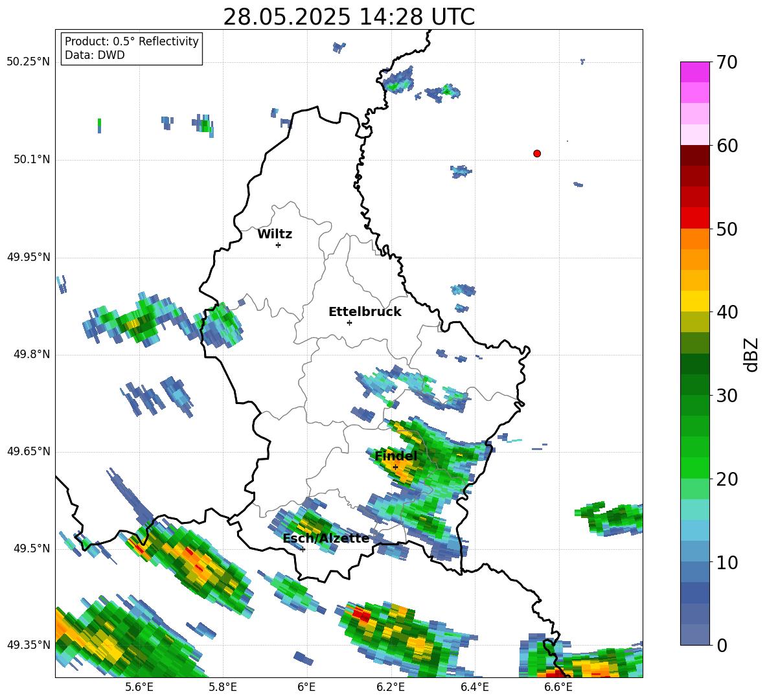Viewport: 767px width, 700px height.
Task: Click the Ettelbruck cross marker
Action: pyautogui.click(x=349, y=322)
